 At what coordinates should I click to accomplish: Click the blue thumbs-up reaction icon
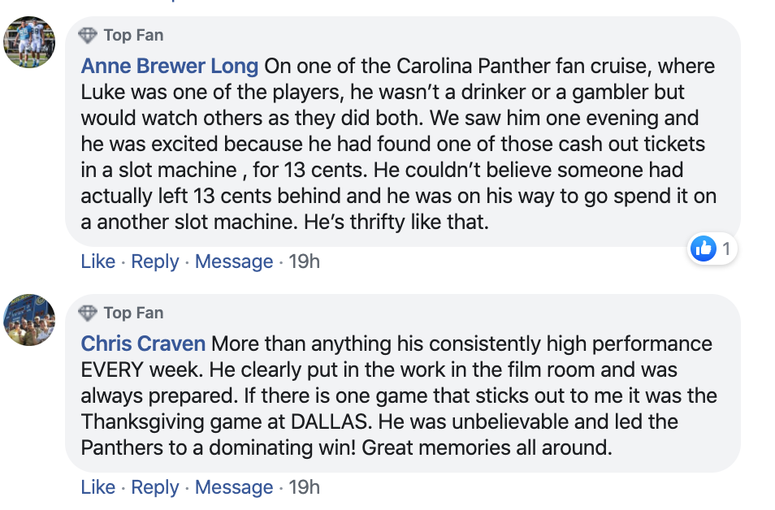(704, 248)
